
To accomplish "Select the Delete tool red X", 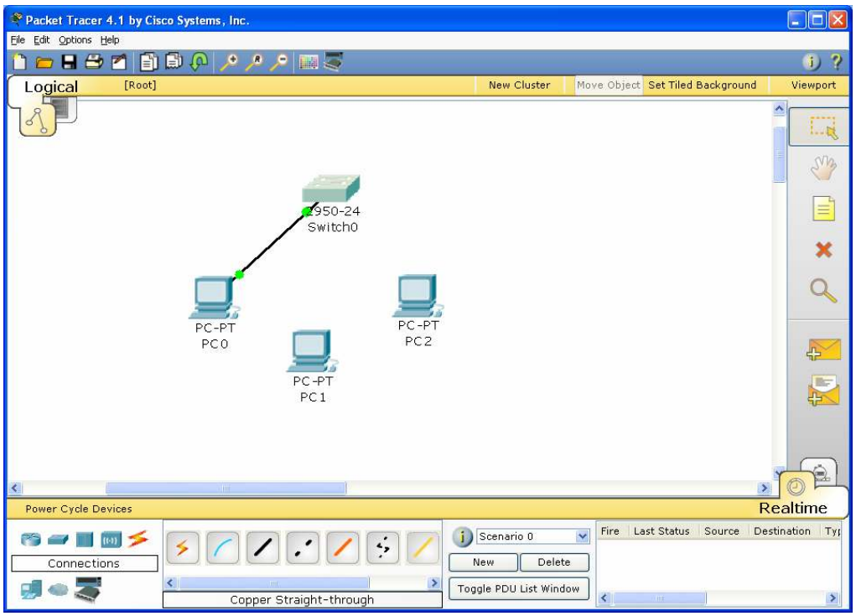I will click(822, 250).
